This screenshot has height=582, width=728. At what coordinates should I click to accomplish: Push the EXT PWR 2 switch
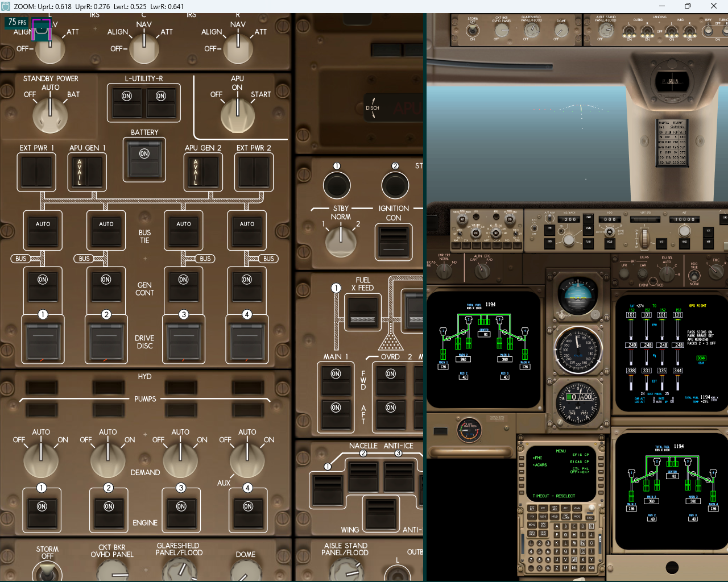click(x=254, y=172)
